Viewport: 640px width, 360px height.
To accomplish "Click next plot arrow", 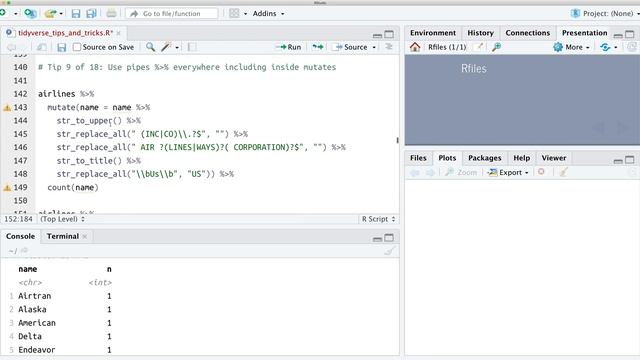I will tap(430, 173).
